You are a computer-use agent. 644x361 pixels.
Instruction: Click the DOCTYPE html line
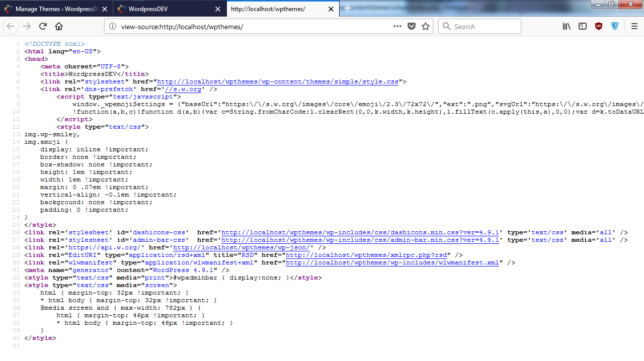(x=54, y=44)
